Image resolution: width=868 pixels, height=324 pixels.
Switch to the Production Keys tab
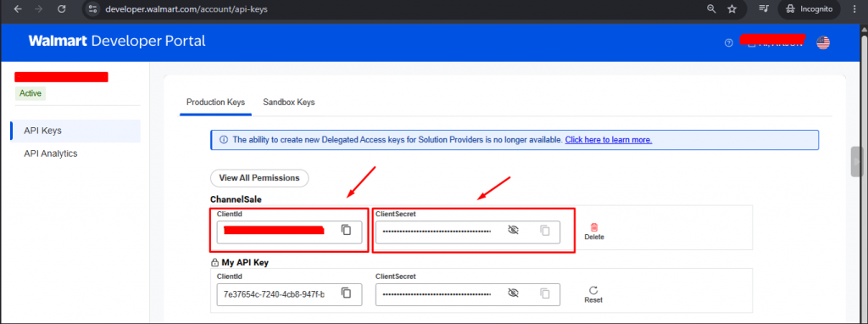215,103
